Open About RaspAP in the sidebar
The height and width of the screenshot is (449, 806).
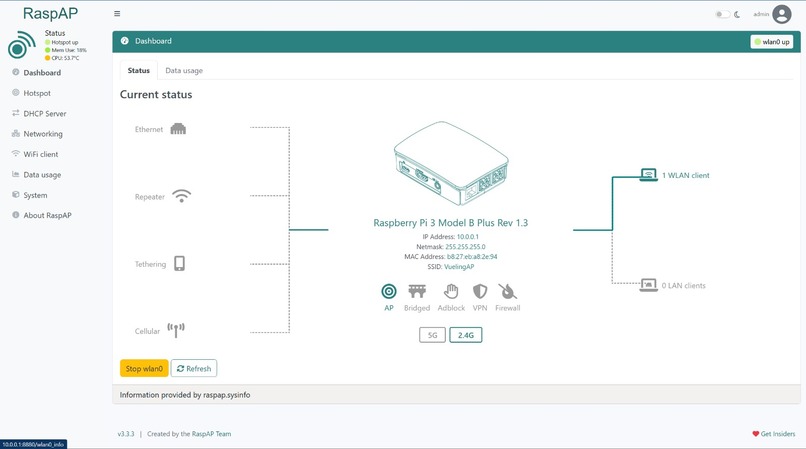point(47,215)
